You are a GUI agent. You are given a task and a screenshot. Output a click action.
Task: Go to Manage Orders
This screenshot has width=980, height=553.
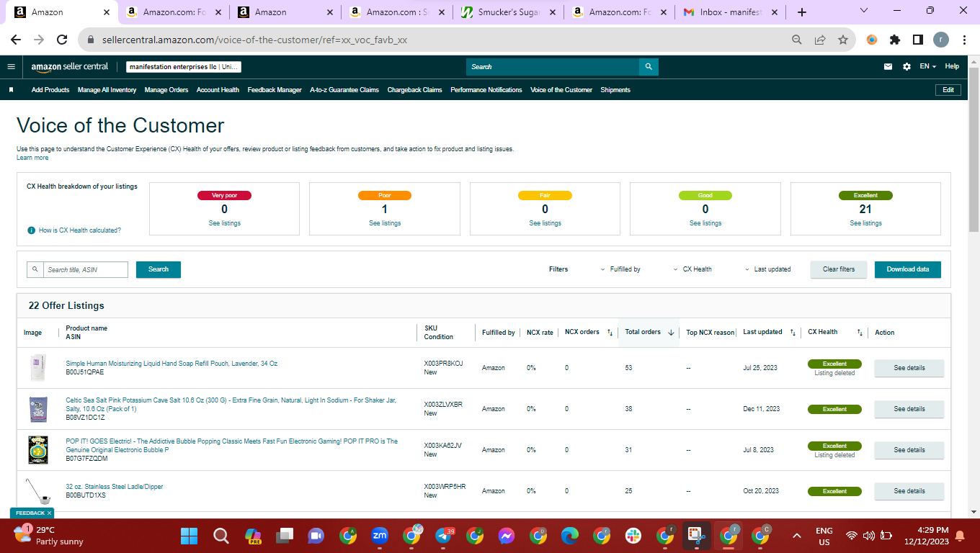pos(166,90)
